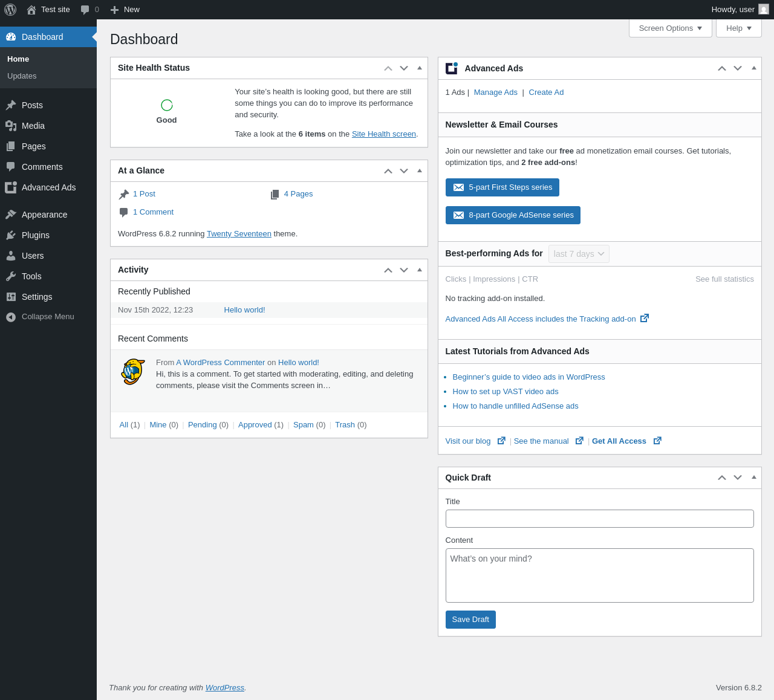Filter comments by Pending
774x700 pixels.
tap(203, 425)
